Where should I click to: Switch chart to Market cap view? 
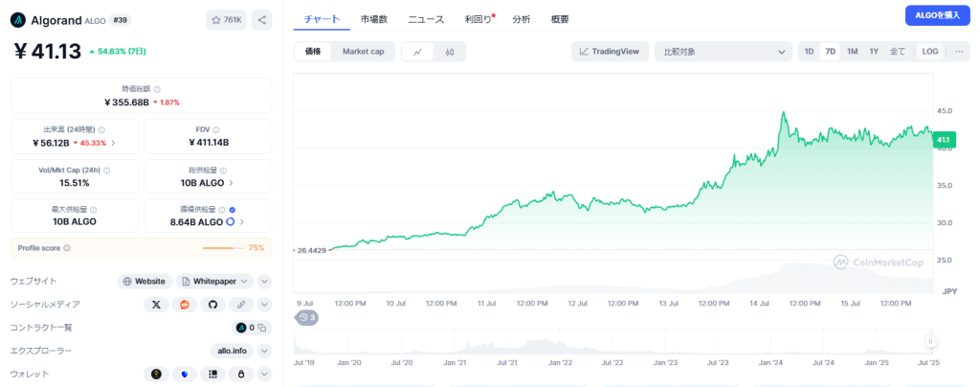(x=363, y=52)
